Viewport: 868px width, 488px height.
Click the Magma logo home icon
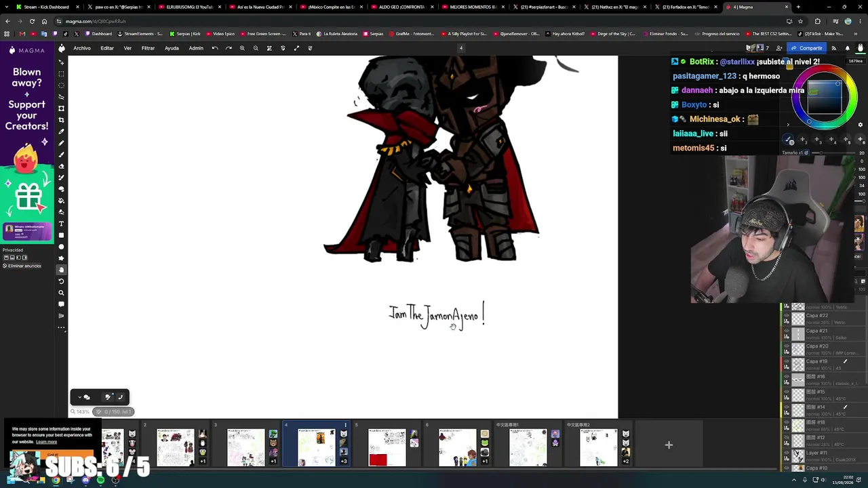click(61, 48)
